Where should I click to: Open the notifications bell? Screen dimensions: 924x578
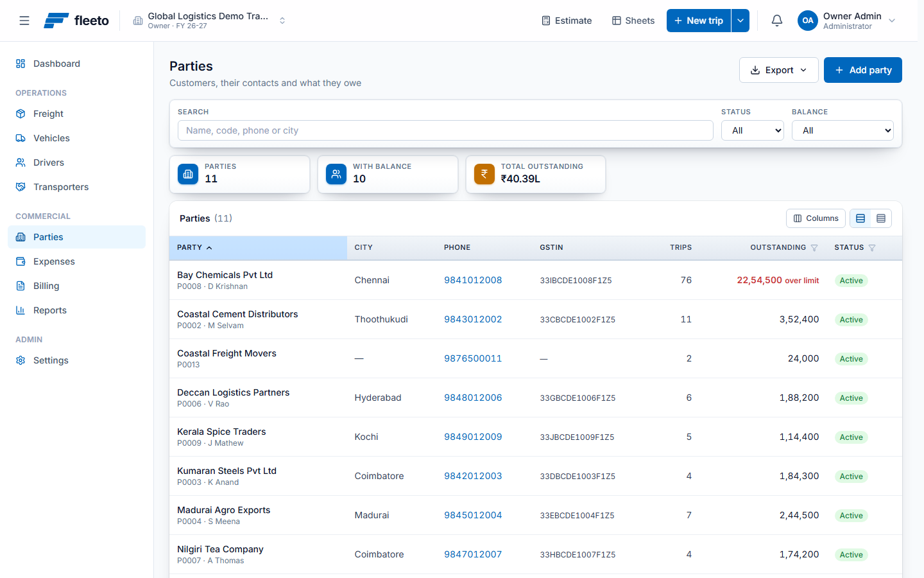tap(777, 21)
